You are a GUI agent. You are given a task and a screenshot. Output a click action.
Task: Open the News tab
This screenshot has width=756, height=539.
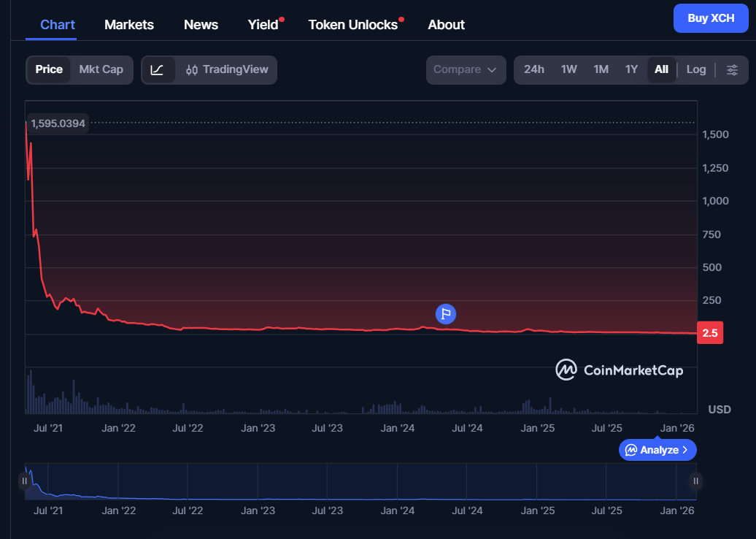pyautogui.click(x=201, y=24)
